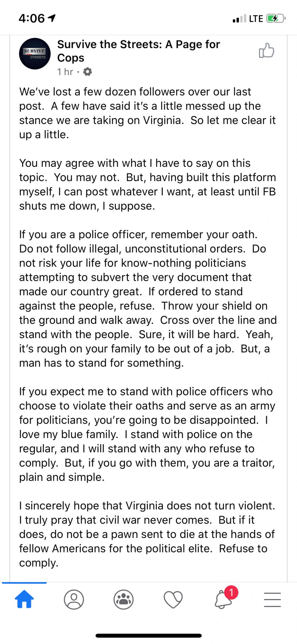
Task: Open the page name Survive the Streets
Action: click(x=138, y=51)
